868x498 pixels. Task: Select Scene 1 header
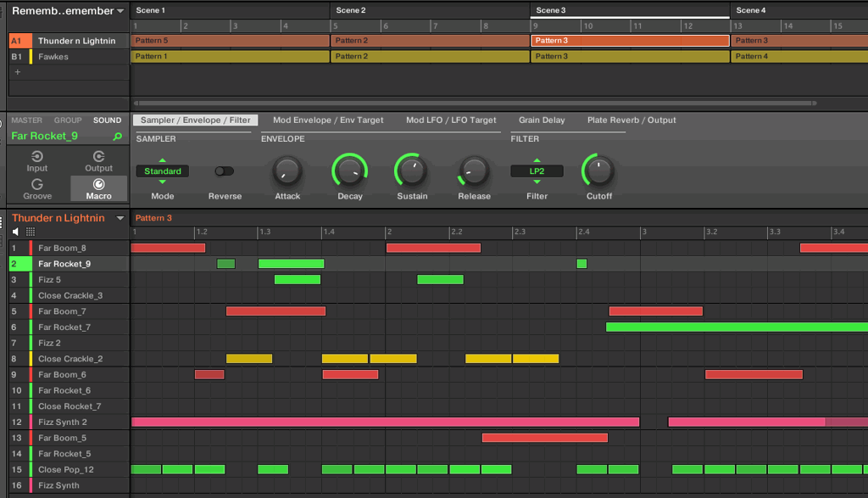(x=231, y=10)
